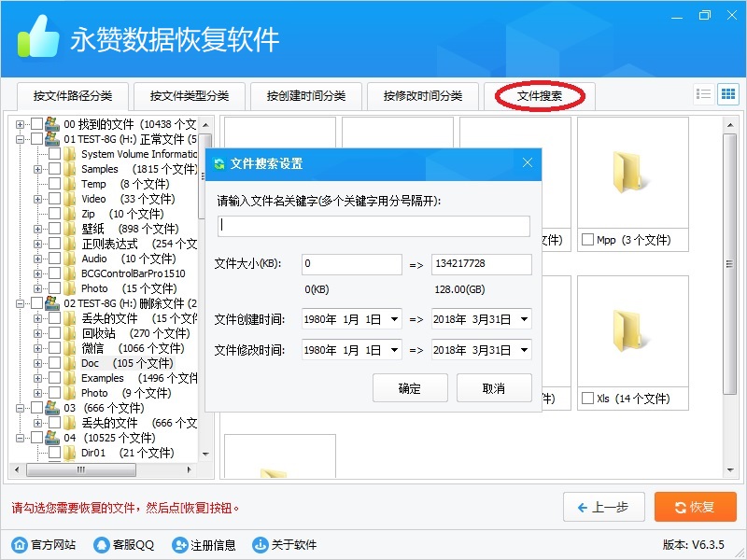Open the 文件搜索 tab
Screen dimensions: 747x560
540,95
